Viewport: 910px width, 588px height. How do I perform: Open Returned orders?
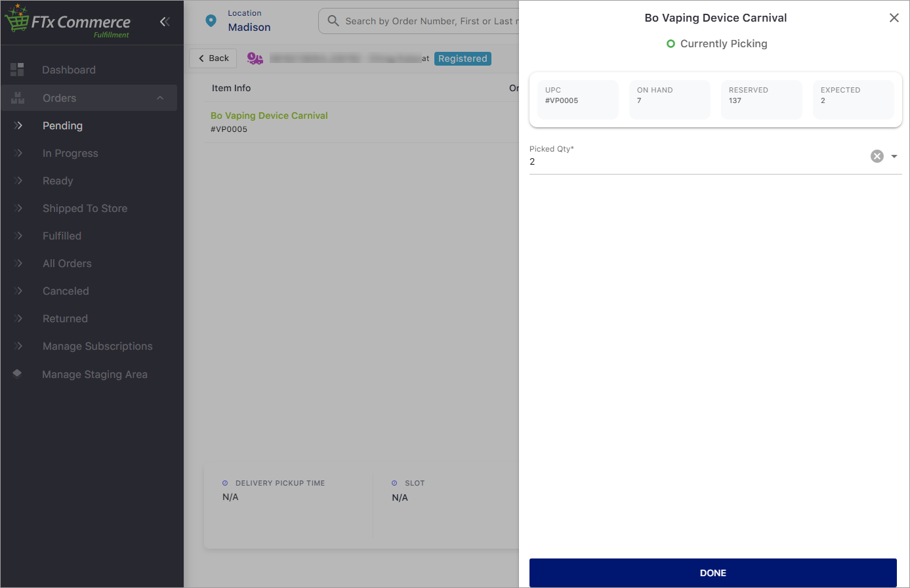click(65, 318)
